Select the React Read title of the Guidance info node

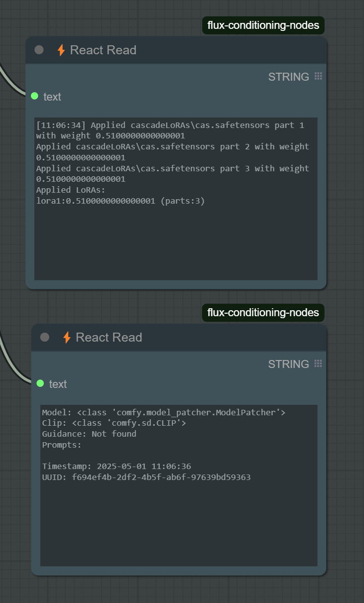(x=109, y=337)
